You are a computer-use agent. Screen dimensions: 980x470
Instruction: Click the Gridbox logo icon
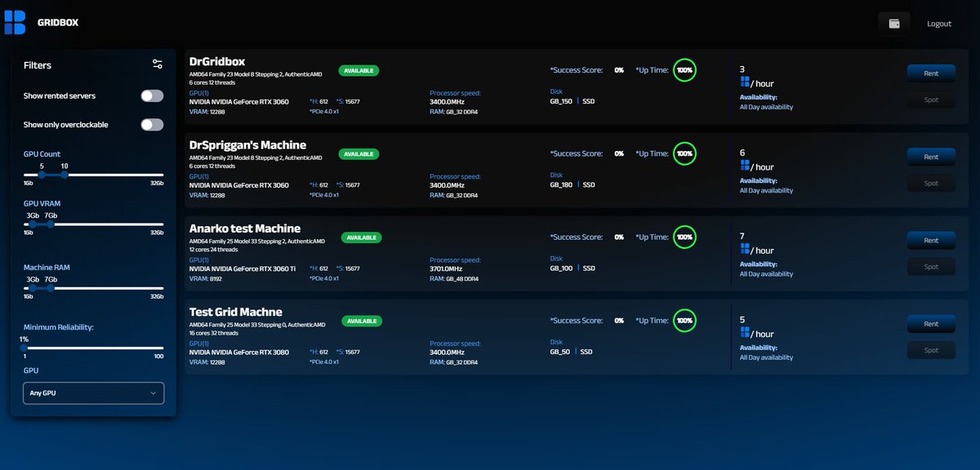(15, 23)
